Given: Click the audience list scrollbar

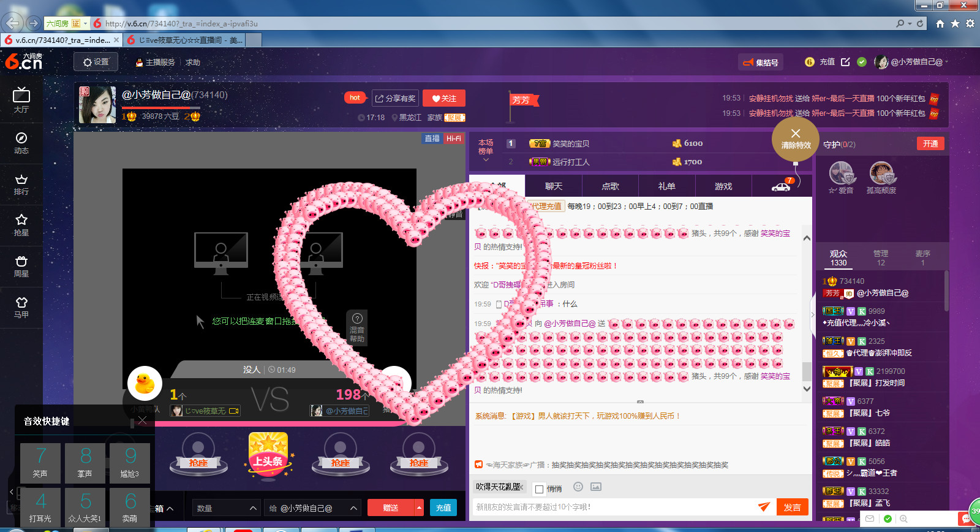Looking at the screenshot, I should [x=946, y=291].
